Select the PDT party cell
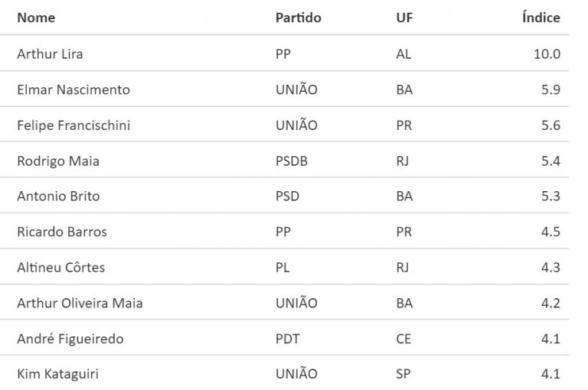This screenshot has height=390, width=588. click(288, 339)
